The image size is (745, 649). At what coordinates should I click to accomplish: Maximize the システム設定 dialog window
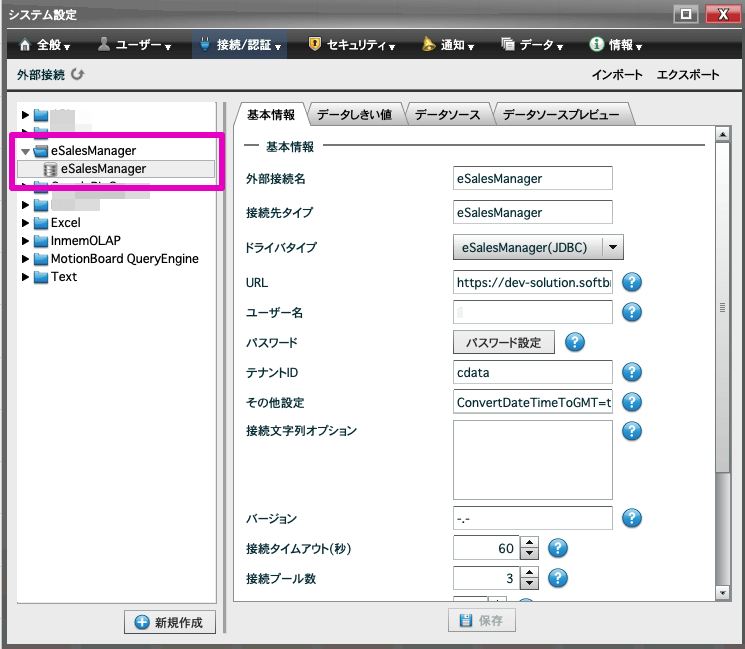coord(686,14)
